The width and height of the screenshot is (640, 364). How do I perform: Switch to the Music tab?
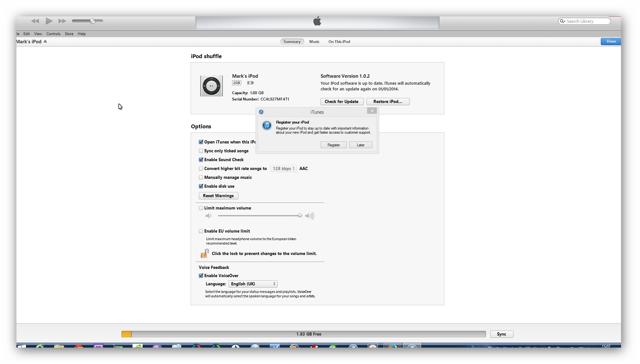tap(314, 42)
